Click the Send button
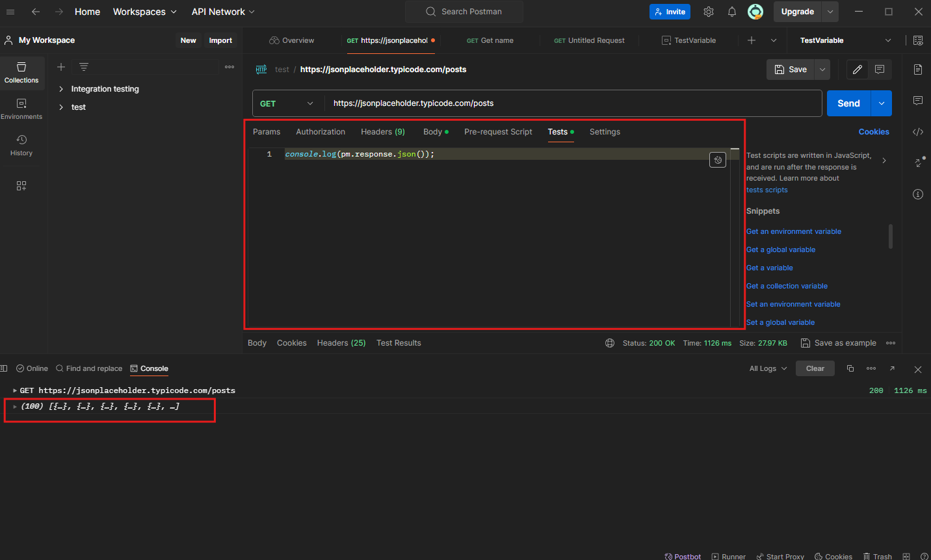This screenshot has height=560, width=931. click(x=849, y=103)
